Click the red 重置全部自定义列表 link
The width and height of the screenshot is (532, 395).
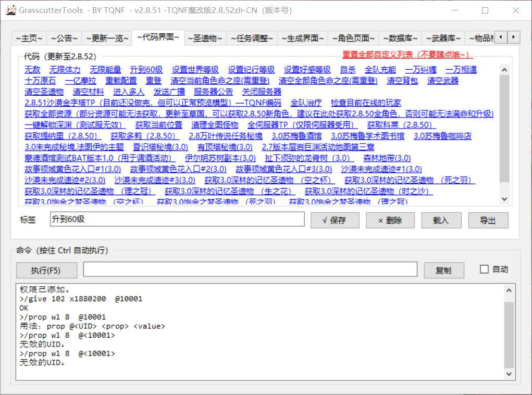407,55
